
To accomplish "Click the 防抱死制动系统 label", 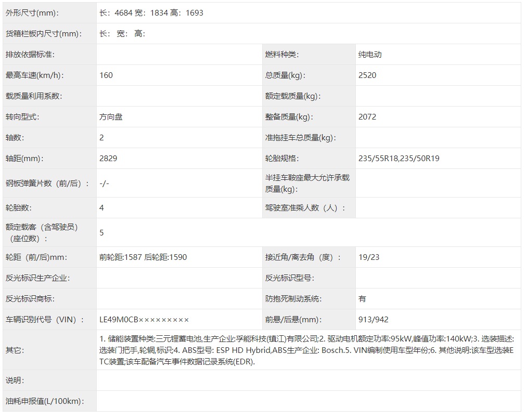I will point(293,299).
